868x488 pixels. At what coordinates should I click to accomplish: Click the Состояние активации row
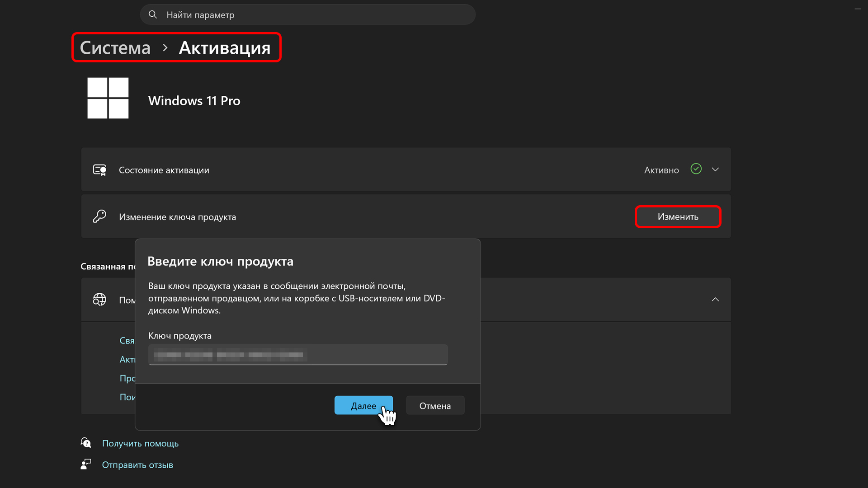(x=362, y=170)
